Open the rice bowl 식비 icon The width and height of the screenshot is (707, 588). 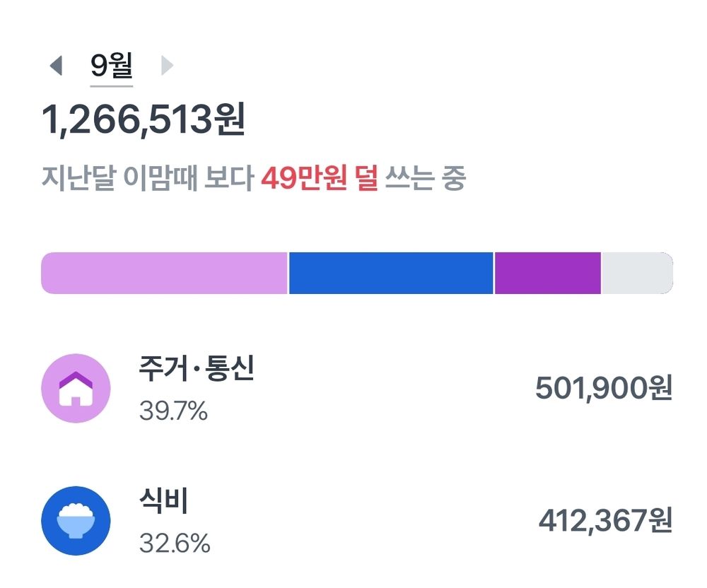pos(76,521)
